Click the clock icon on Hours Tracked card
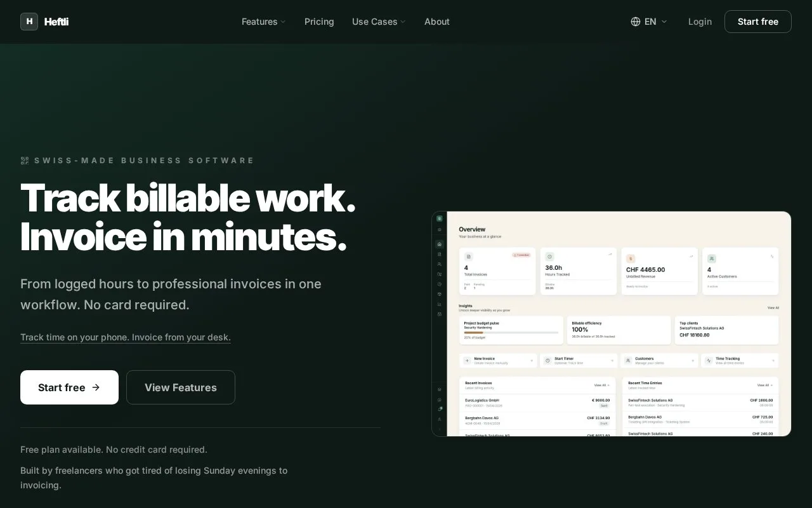The image size is (812, 508). coord(549,257)
